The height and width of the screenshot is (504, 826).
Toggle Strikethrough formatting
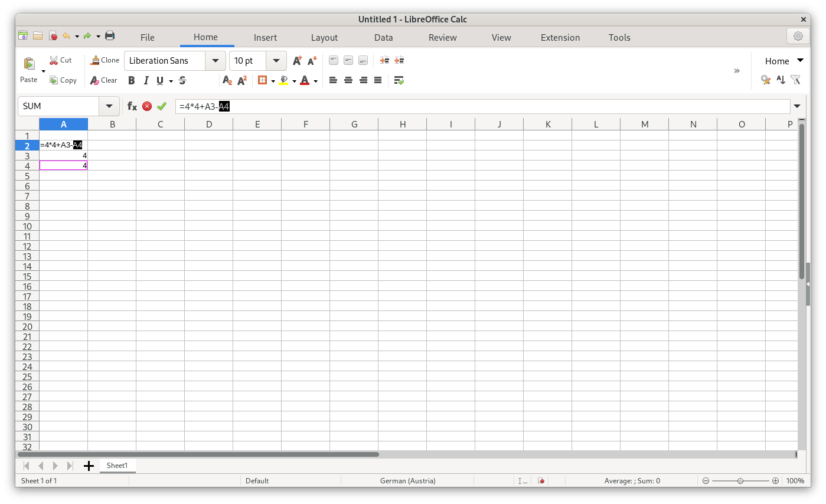(x=182, y=80)
